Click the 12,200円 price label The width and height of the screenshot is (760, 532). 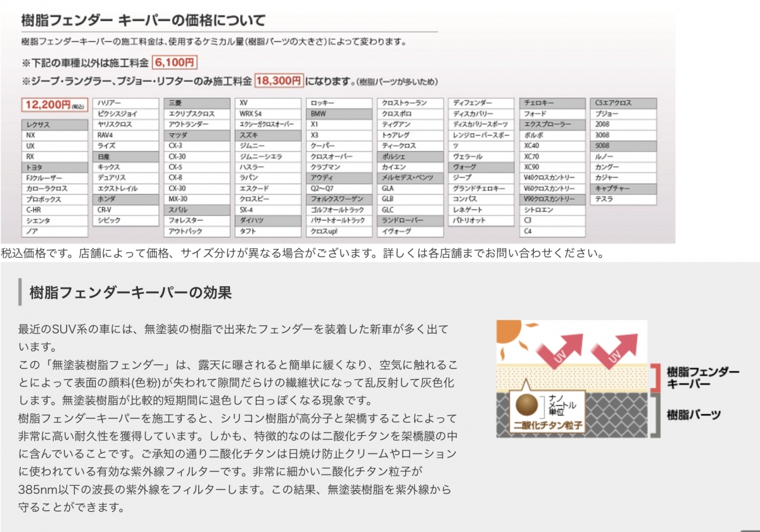(x=54, y=104)
